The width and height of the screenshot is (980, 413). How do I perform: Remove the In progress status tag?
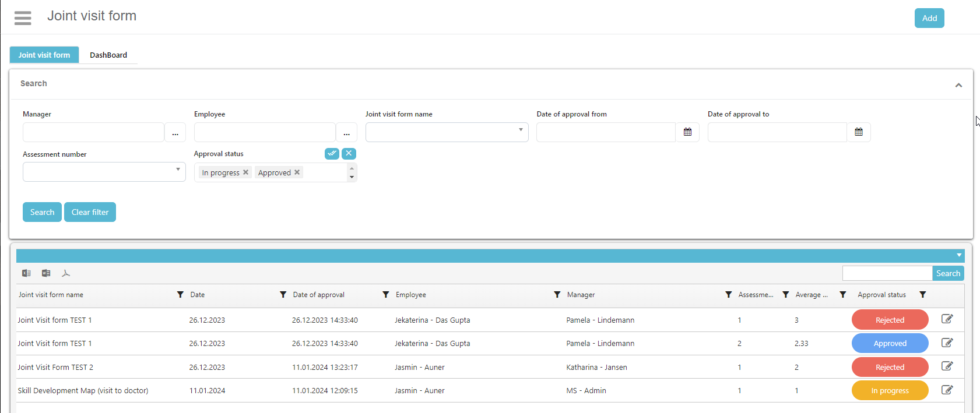[x=246, y=172]
